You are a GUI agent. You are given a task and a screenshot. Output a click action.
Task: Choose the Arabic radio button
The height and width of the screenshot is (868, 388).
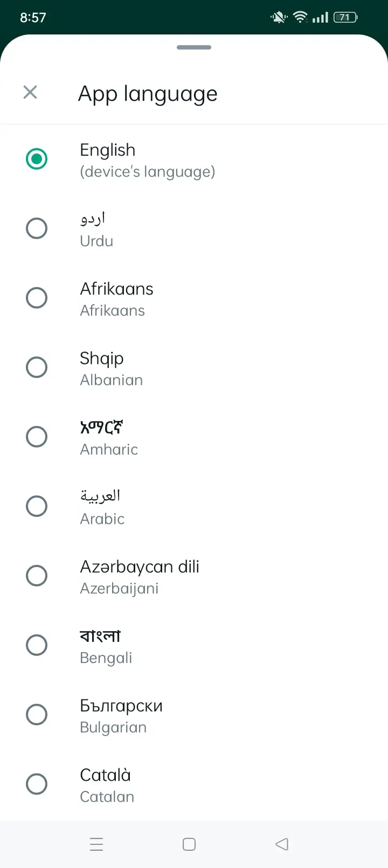[x=37, y=506]
